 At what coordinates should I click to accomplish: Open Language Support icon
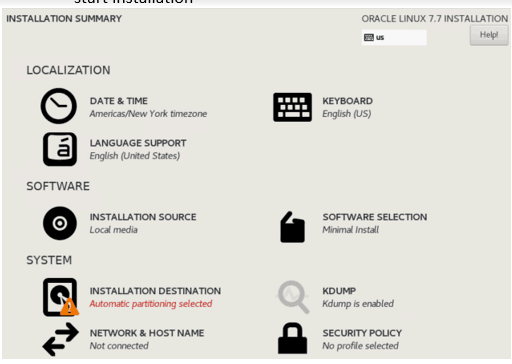60,149
